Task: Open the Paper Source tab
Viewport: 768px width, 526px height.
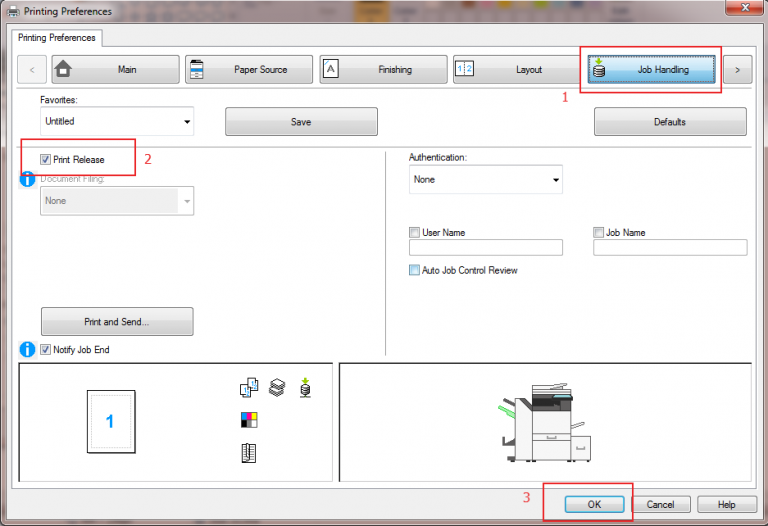Action: coord(249,70)
